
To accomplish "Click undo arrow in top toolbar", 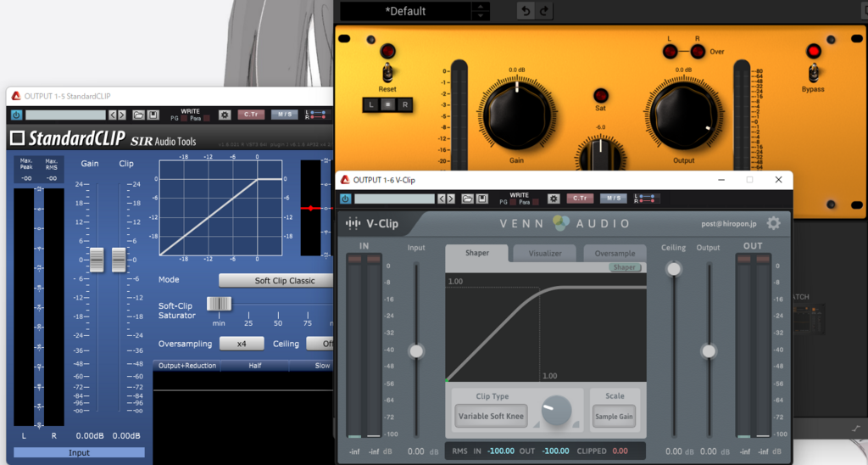I will 526,11.
